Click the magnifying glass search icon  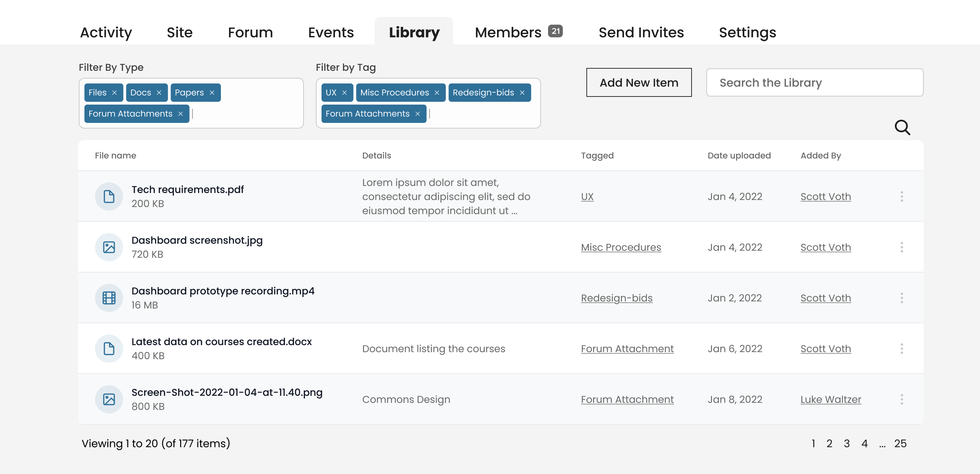coord(902,127)
